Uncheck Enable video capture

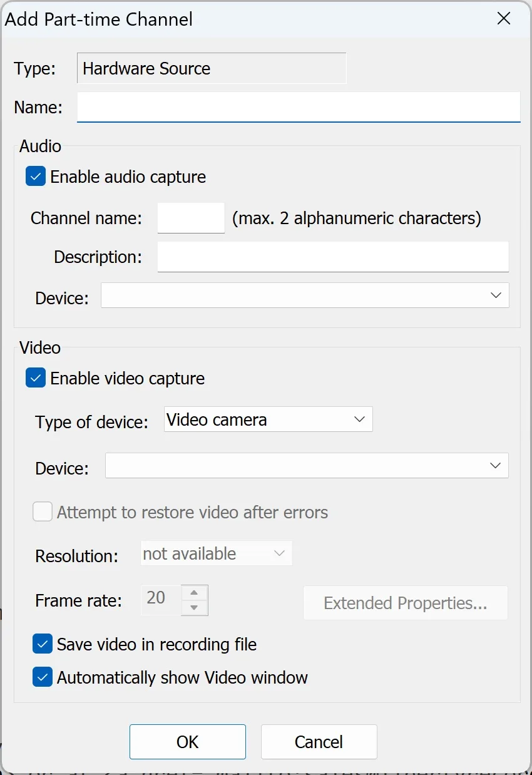(36, 378)
